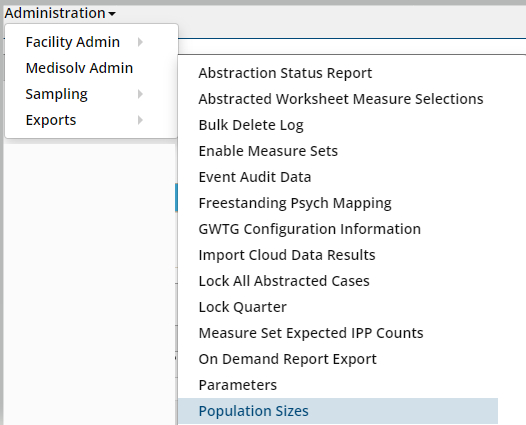This screenshot has height=425, width=526.
Task: Select Enable Measure Sets
Action: click(268, 151)
